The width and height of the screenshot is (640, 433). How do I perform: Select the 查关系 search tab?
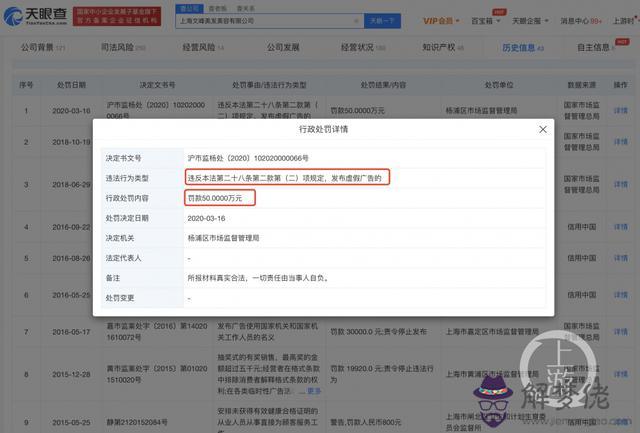point(245,8)
